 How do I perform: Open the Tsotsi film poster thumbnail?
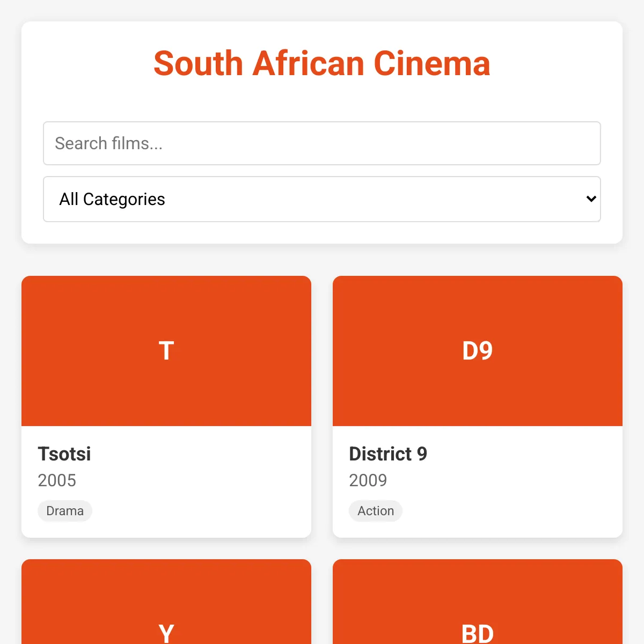tap(166, 351)
